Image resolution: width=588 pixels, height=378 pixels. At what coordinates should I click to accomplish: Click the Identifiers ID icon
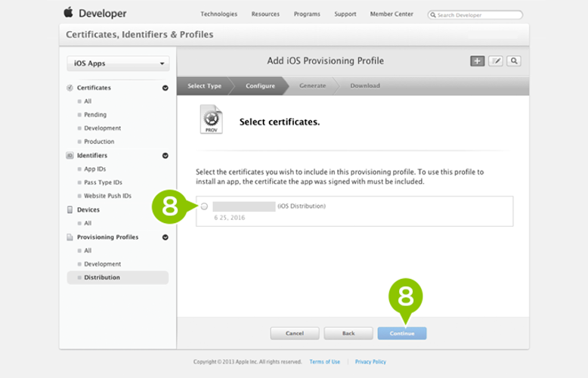[70, 155]
